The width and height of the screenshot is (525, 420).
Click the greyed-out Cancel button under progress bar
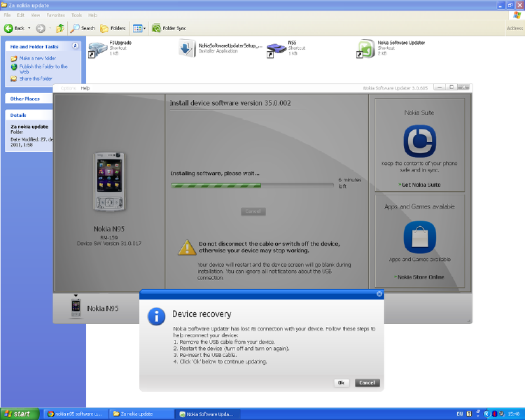tap(253, 211)
